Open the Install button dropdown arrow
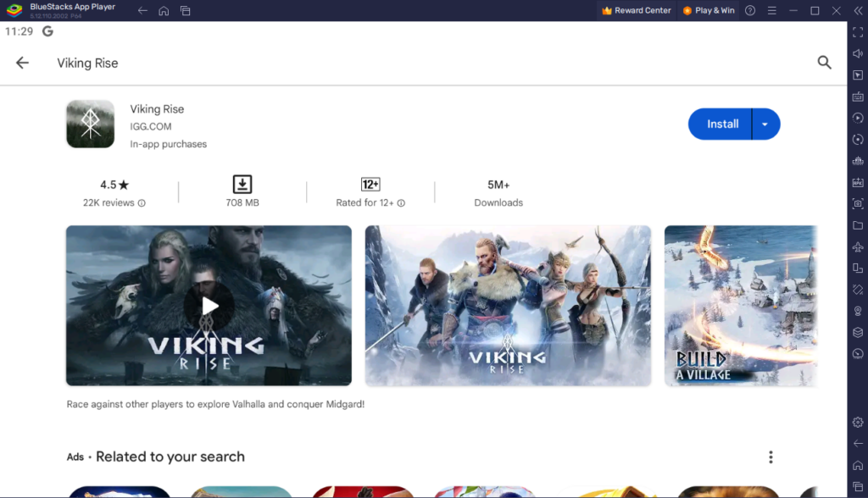The image size is (868, 498). [765, 124]
